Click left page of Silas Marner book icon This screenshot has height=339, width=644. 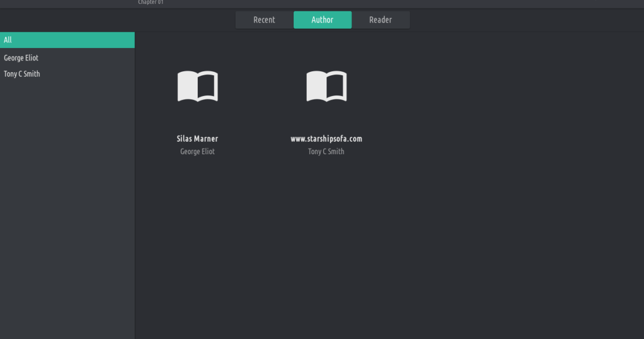tap(187, 86)
